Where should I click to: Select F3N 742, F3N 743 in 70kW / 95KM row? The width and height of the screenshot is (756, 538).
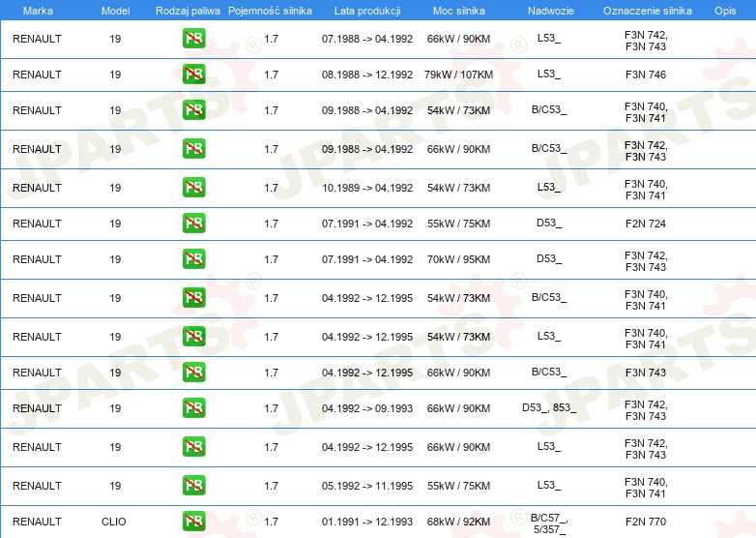pos(646,261)
